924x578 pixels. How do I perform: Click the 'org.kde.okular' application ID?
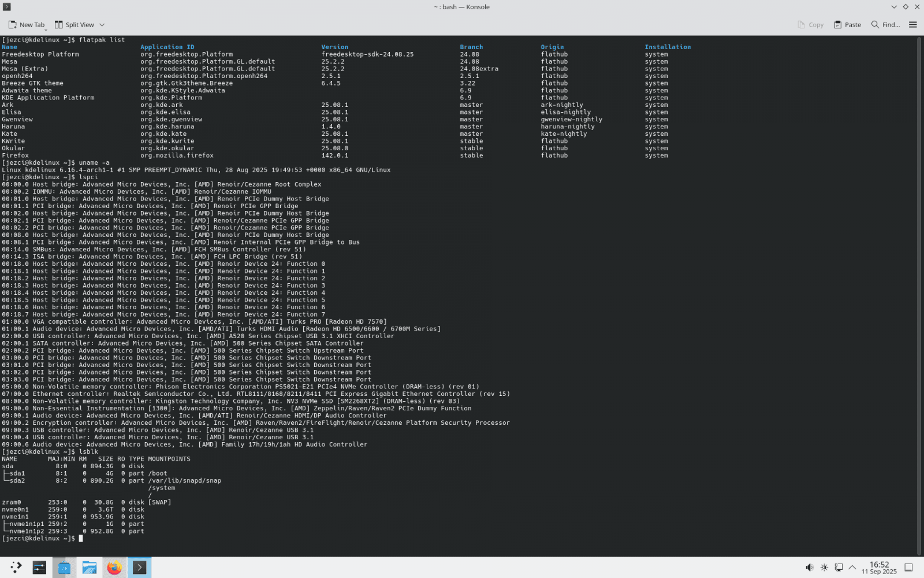click(x=167, y=149)
